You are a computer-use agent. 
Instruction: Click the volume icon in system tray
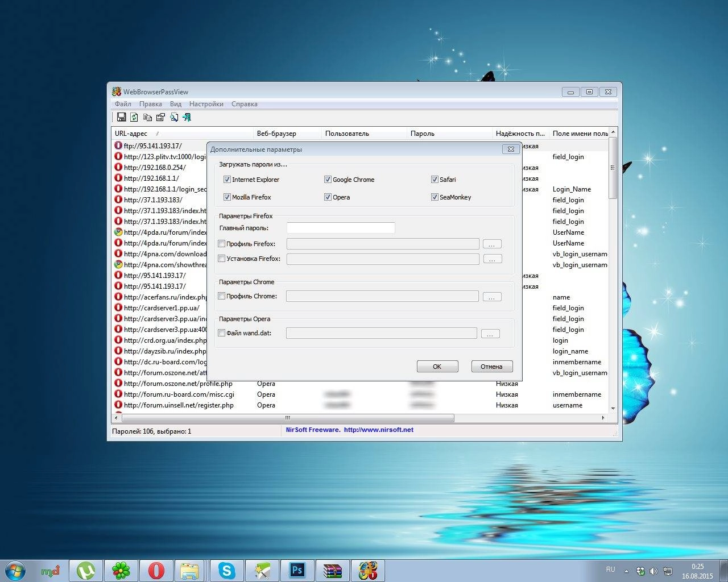(x=653, y=571)
